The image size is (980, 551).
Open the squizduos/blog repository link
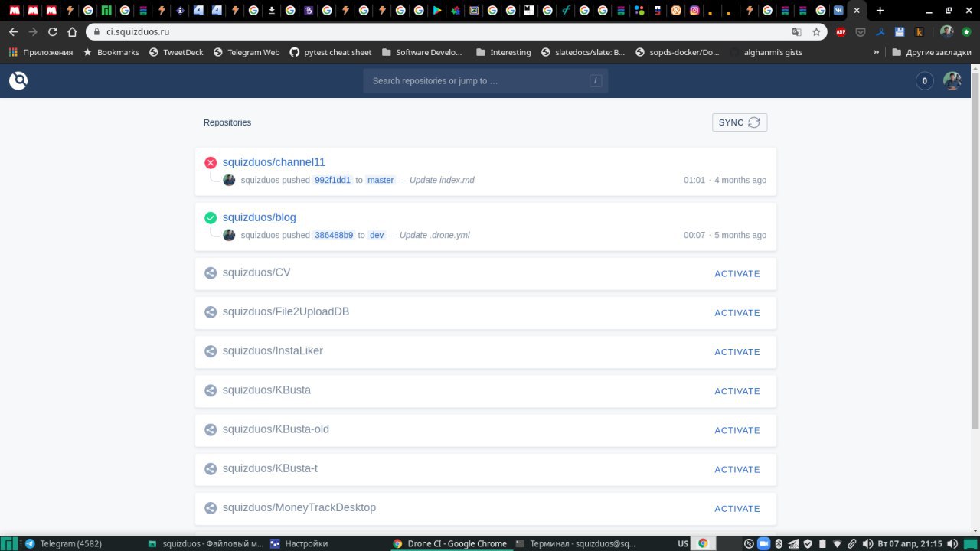tap(259, 217)
